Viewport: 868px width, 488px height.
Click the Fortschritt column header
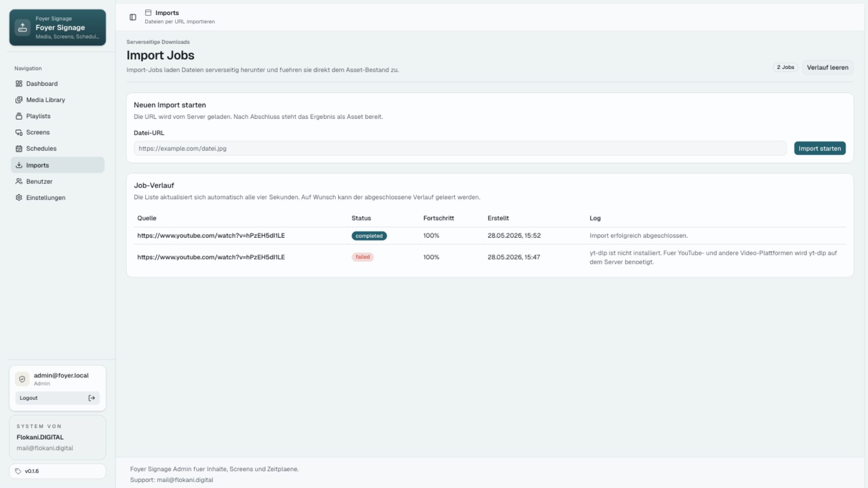coord(439,218)
